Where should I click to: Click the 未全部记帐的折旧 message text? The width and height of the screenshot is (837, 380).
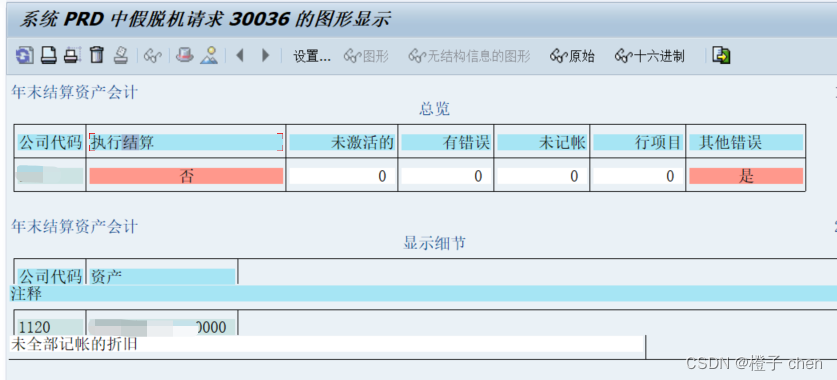[x=74, y=344]
